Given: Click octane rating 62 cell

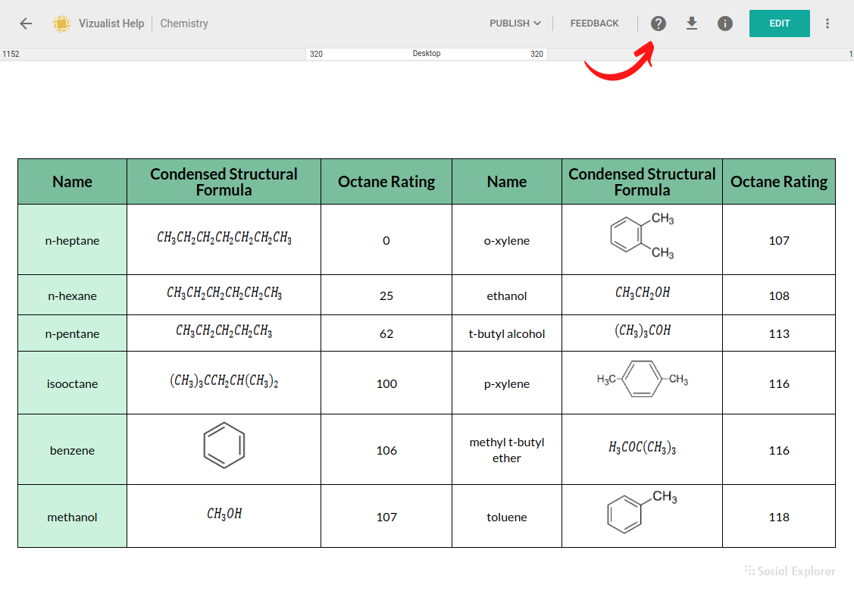Looking at the screenshot, I should click(x=386, y=333).
